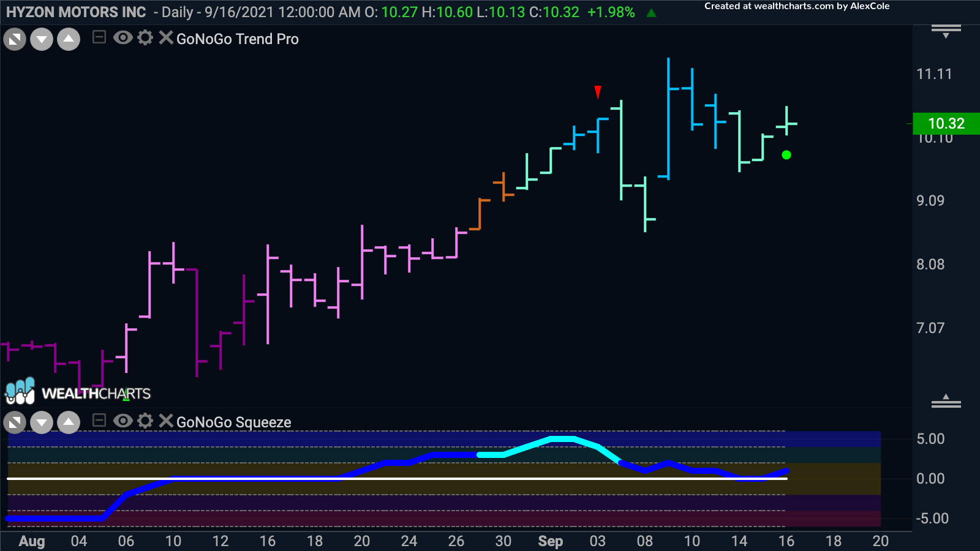Collapse the GoNoGo Squeeze indicator
The height and width of the screenshot is (551, 980).
pos(99,421)
